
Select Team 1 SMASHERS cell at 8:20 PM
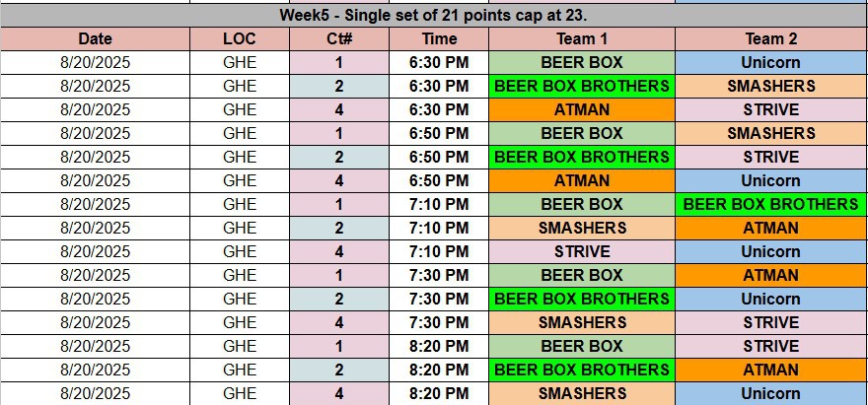point(582,394)
